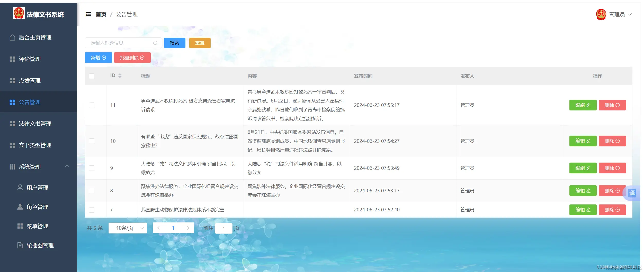The height and width of the screenshot is (272, 644).
Task: Click the administrator avatar icon
Action: pos(601,14)
